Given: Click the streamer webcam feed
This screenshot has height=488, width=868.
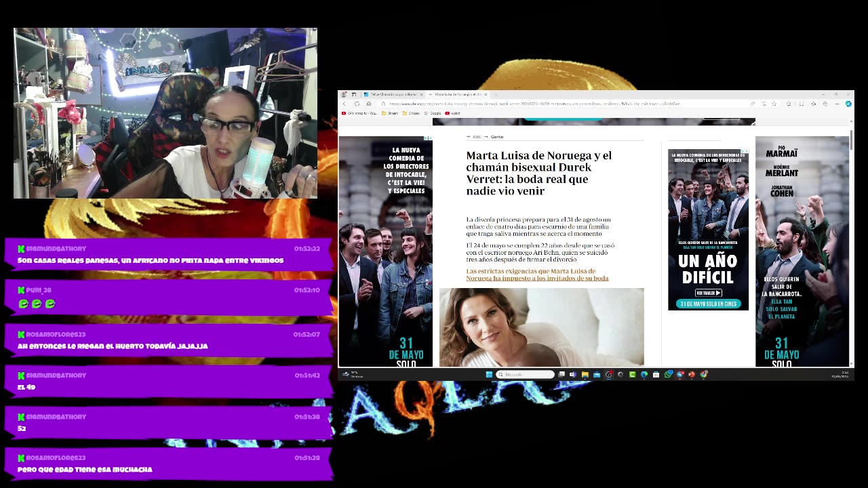Looking at the screenshot, I should tap(165, 113).
